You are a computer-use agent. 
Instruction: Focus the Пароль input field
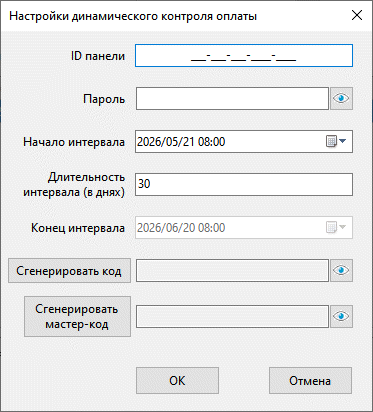232,98
